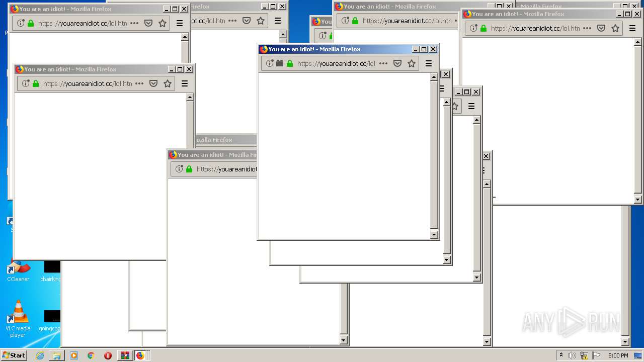
Task: Launch Opera from the taskbar
Action: [108, 355]
